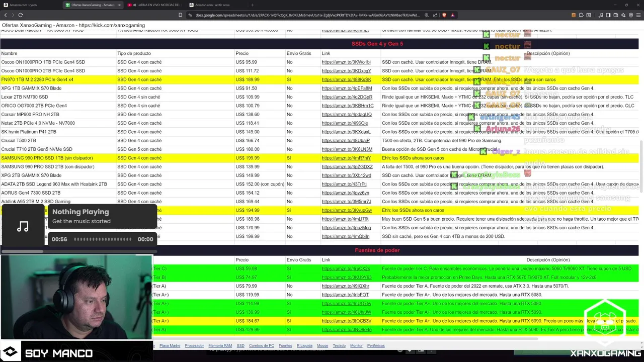Open amzn.to/43TrFtj link for ADATA Legend 960
This screenshot has height=362, width=644.
(x=344, y=184)
